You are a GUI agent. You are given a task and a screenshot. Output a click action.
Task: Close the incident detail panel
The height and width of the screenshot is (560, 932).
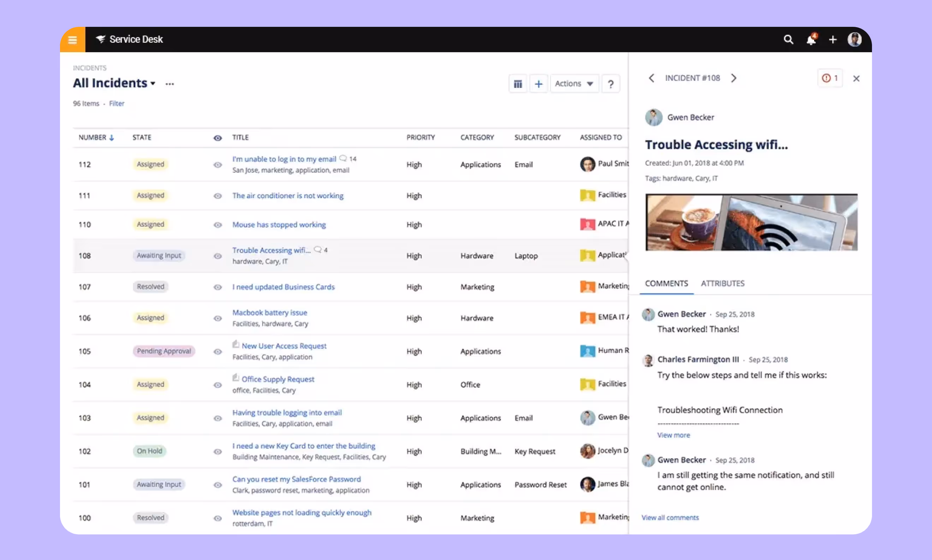click(856, 78)
